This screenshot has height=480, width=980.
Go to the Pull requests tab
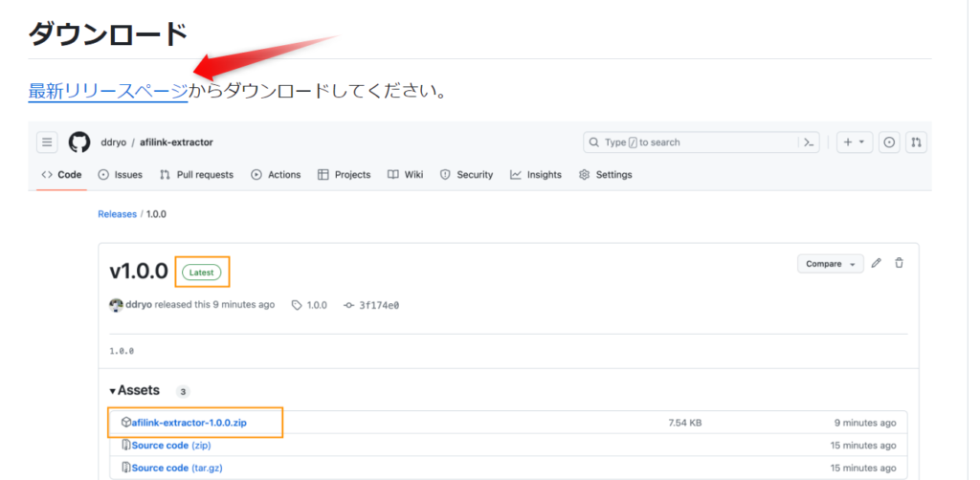click(196, 175)
